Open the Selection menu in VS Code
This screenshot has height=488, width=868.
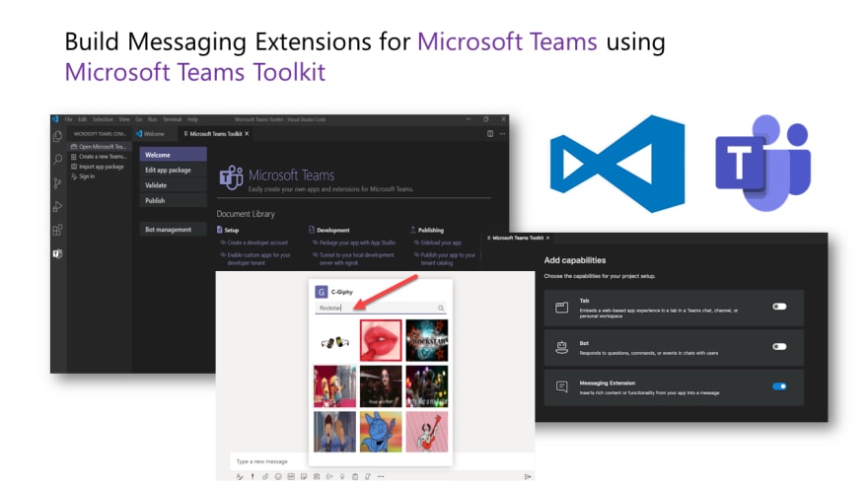click(x=103, y=119)
